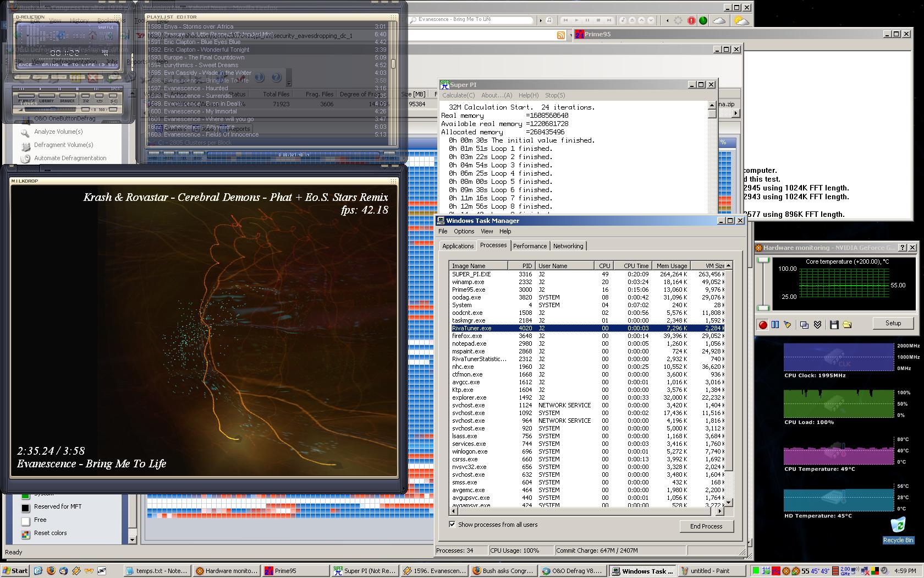
Task: Launch Firefox from quick launch bar
Action: pos(51,571)
